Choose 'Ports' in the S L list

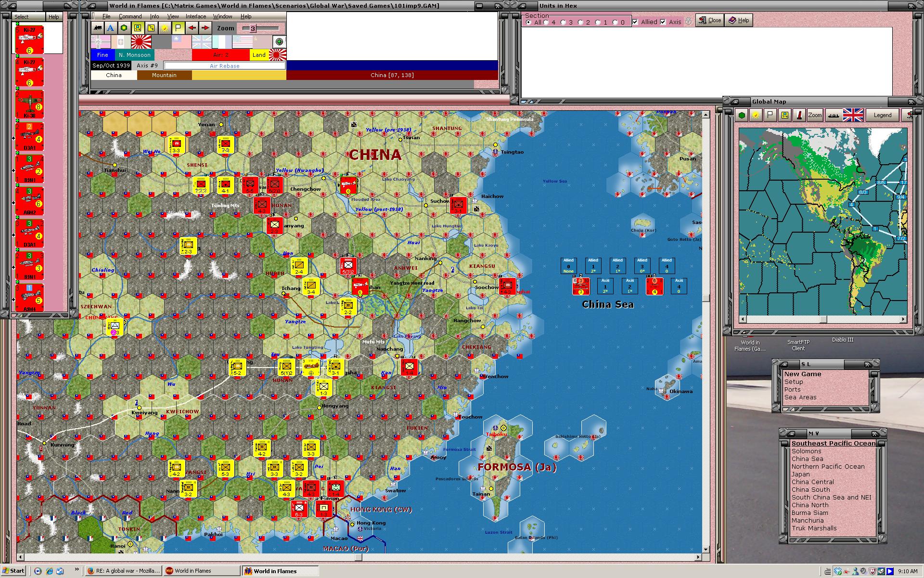(x=792, y=389)
